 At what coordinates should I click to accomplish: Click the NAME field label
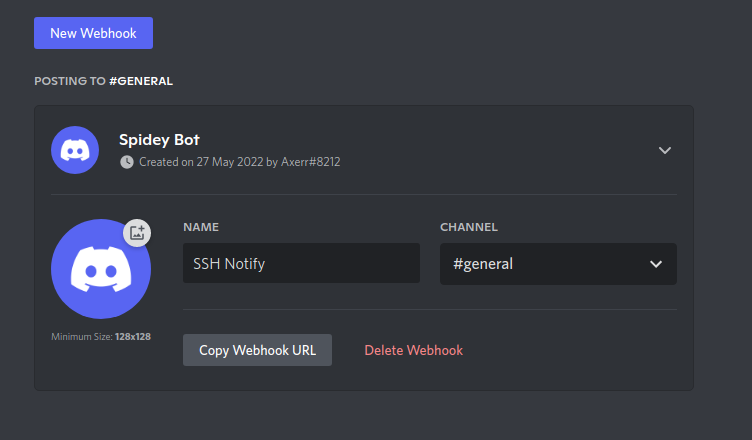pos(201,227)
